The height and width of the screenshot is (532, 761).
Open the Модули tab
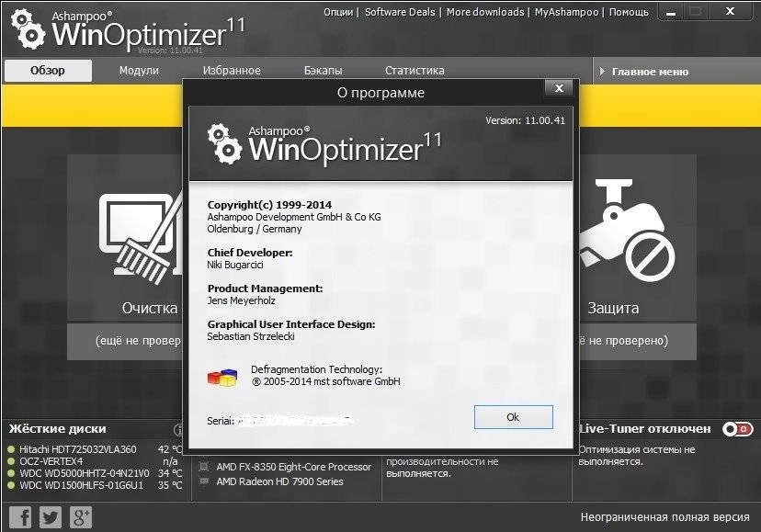[x=139, y=71]
